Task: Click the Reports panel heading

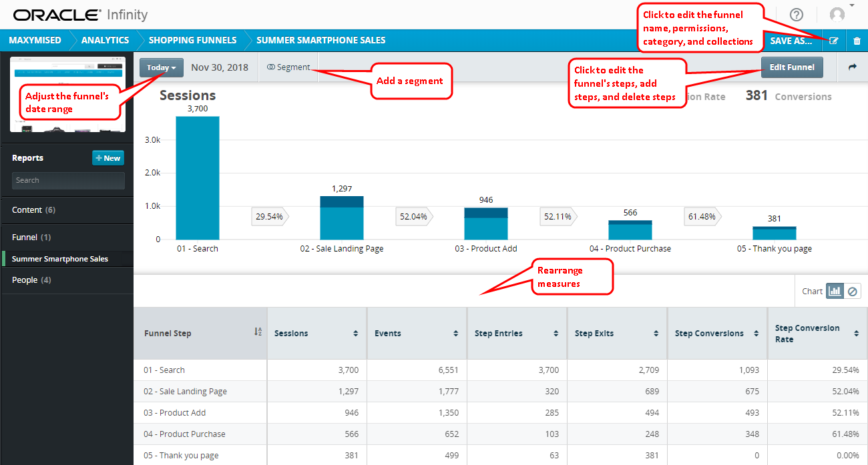Action: click(x=27, y=158)
